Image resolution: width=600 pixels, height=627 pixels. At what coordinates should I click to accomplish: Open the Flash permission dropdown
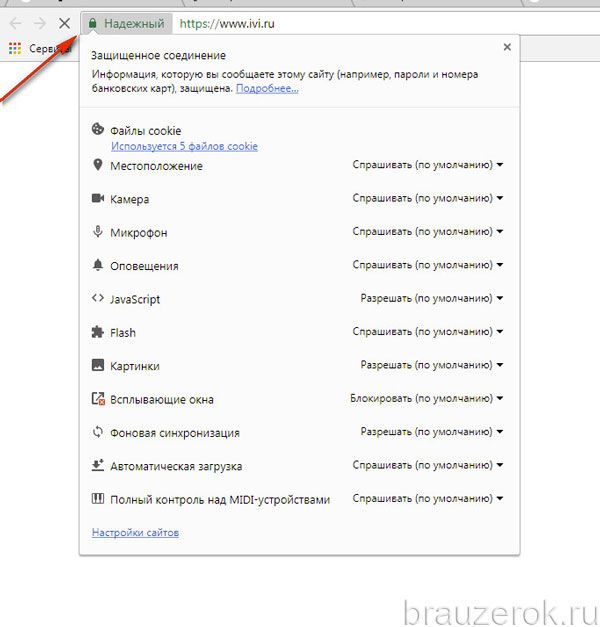pyautogui.click(x=428, y=331)
